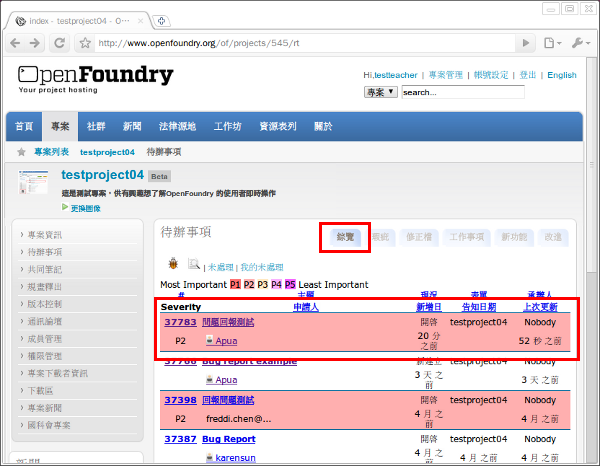Select the 工作事項 tracker tab
Image resolution: width=600 pixels, height=466 pixels.
tap(466, 237)
